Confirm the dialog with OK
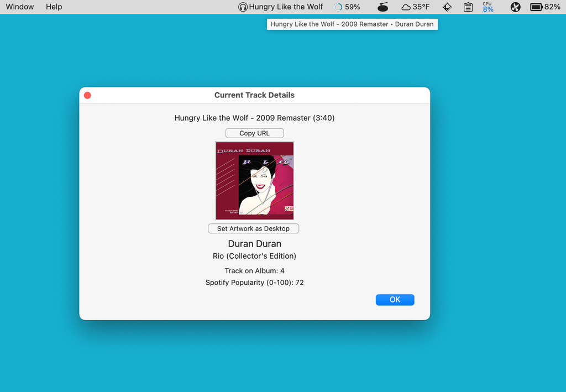The image size is (566, 392). [395, 300]
